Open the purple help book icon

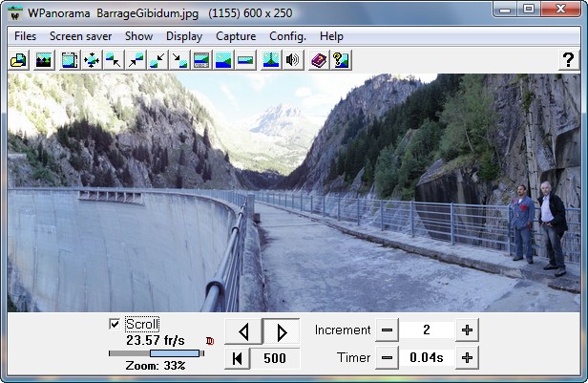(x=319, y=60)
